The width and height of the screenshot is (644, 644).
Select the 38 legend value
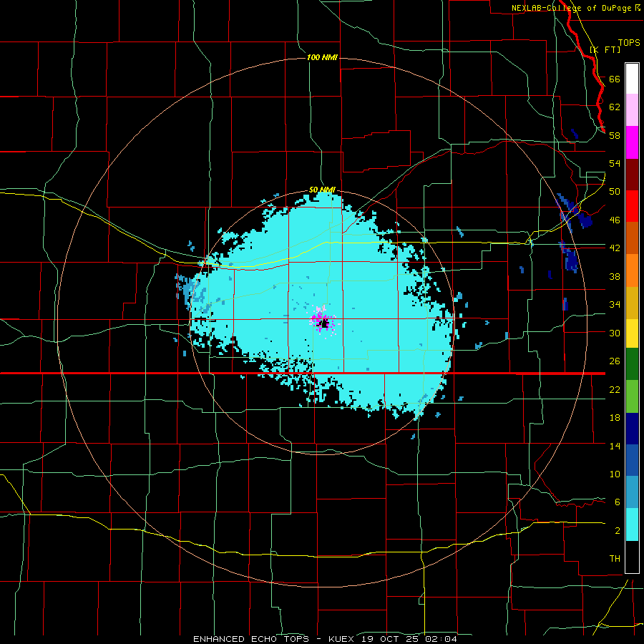pos(615,276)
